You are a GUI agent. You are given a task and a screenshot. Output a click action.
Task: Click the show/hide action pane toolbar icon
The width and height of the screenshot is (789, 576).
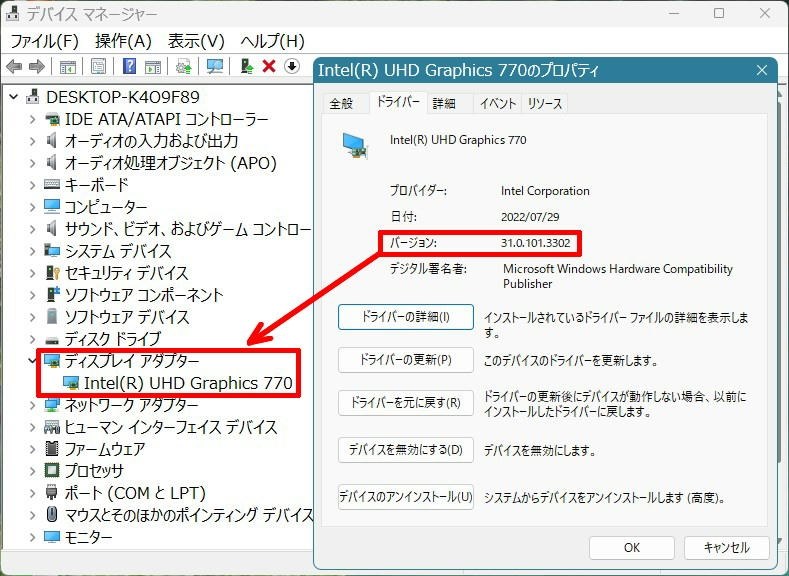click(x=152, y=66)
